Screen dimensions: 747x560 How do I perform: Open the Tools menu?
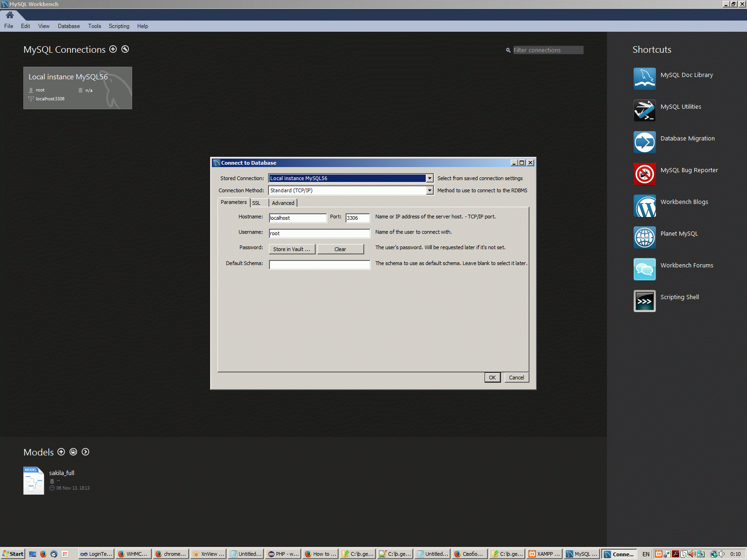95,26
